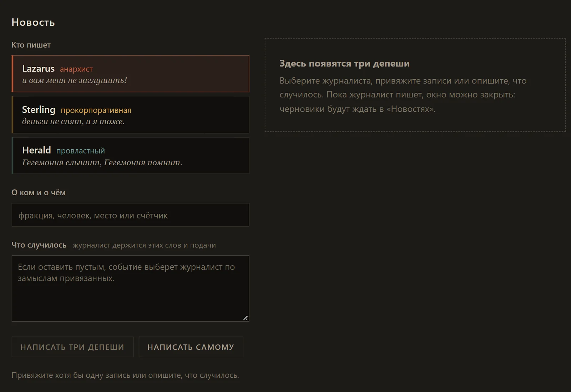Click hint 'журналист держится этих слов и подачи'
Image resolution: width=571 pixels, height=392 pixels.
[x=144, y=245]
